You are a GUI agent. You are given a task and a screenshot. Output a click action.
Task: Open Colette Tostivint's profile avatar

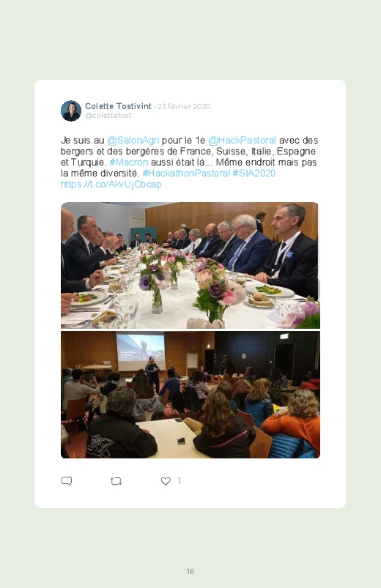[x=71, y=111]
